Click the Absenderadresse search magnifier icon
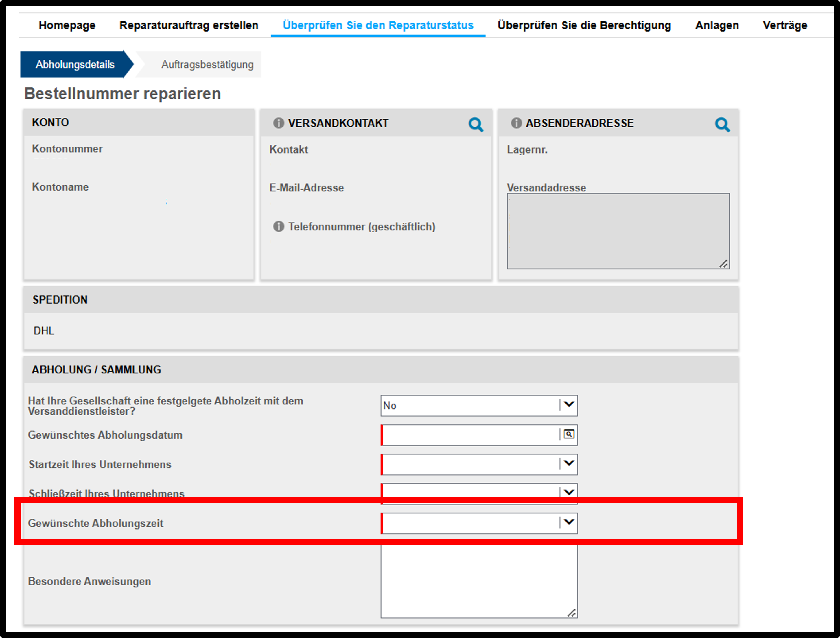This screenshot has width=840, height=638. tap(722, 124)
